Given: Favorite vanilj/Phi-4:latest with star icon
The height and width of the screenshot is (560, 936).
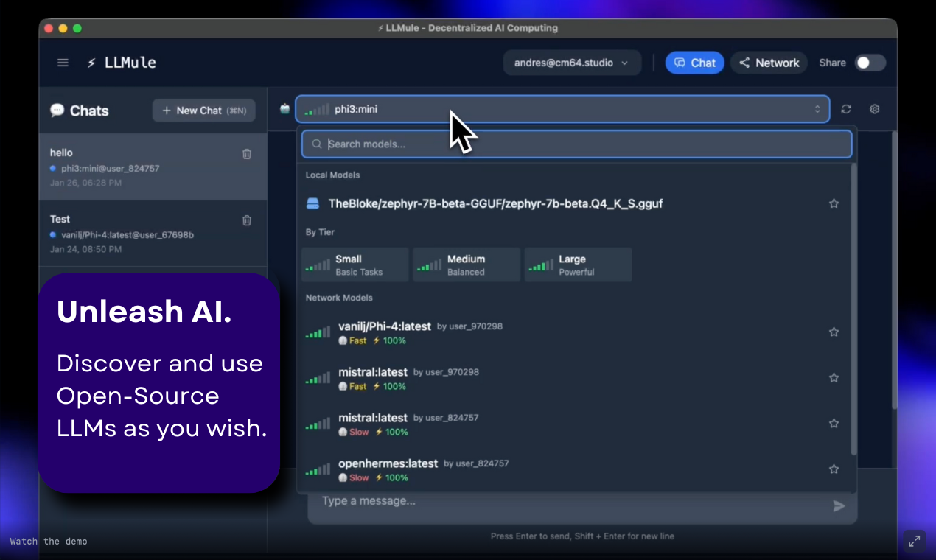Looking at the screenshot, I should click(x=834, y=332).
